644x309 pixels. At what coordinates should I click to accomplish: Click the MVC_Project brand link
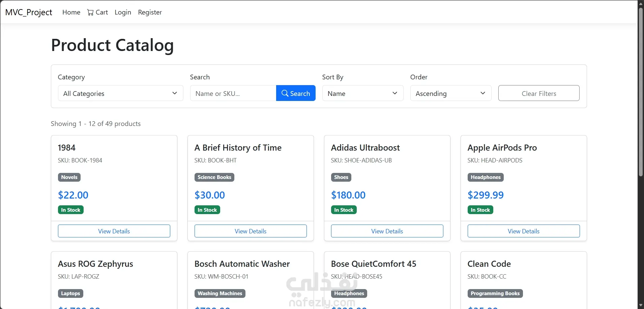coord(29,12)
